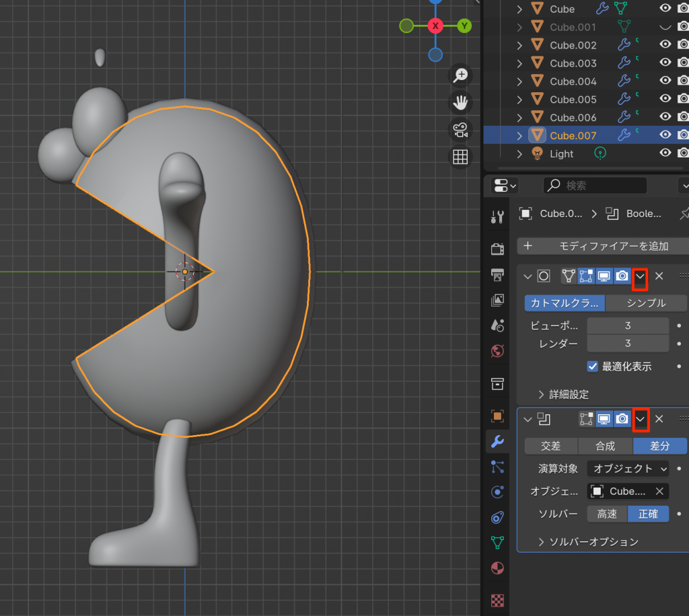Select the 交差 boolean operation
This screenshot has height=616, width=689.
tap(551, 446)
